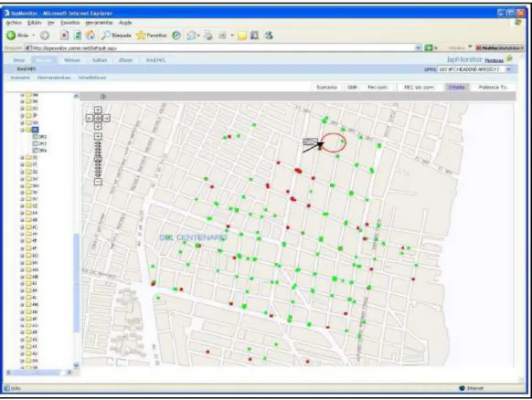The height and width of the screenshot is (400, 532).
Task: Toggle the first node checkbox under the selected folder
Action: pyautogui.click(x=35, y=137)
